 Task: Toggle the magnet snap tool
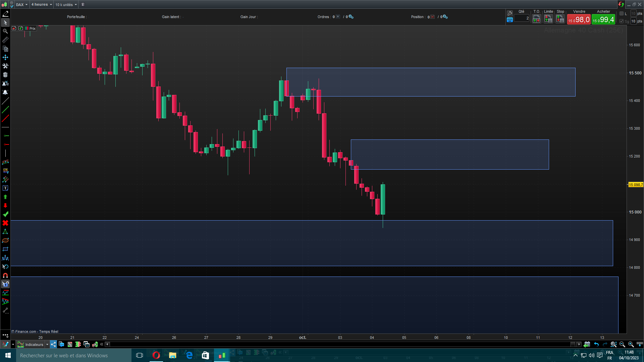[5, 275]
